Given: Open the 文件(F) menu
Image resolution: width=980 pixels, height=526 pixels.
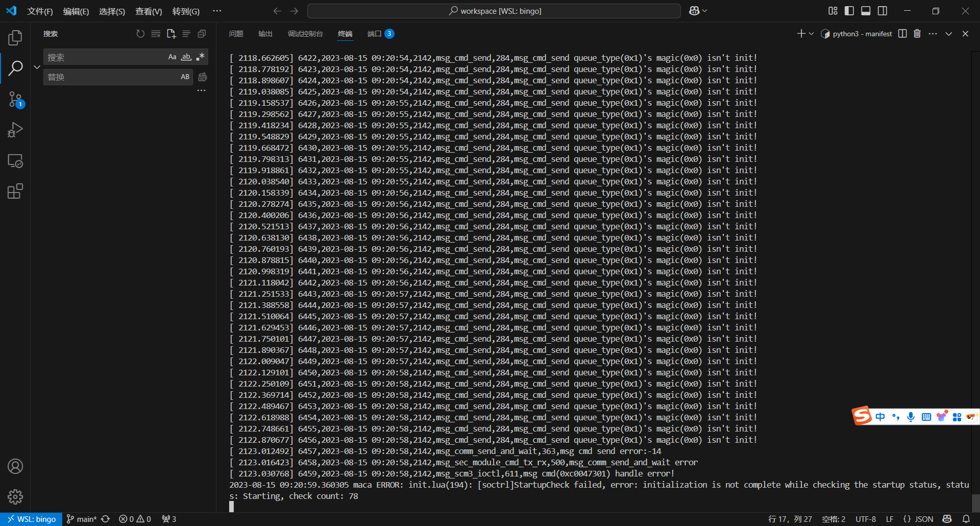Looking at the screenshot, I should click(x=40, y=11).
